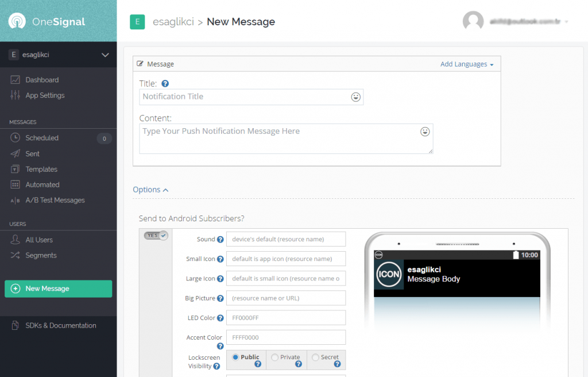Screen dimensions: 588x377
Task: Click the Message Body preview text
Action: coord(434,279)
